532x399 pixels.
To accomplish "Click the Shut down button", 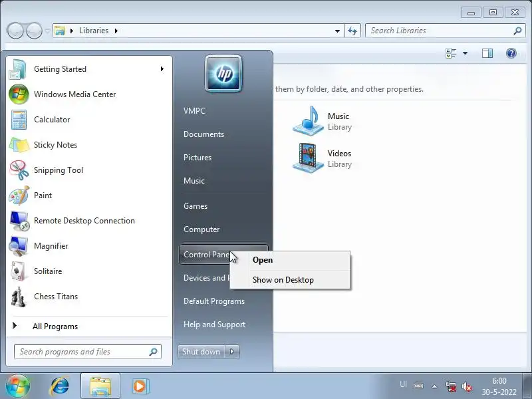I will [201, 352].
